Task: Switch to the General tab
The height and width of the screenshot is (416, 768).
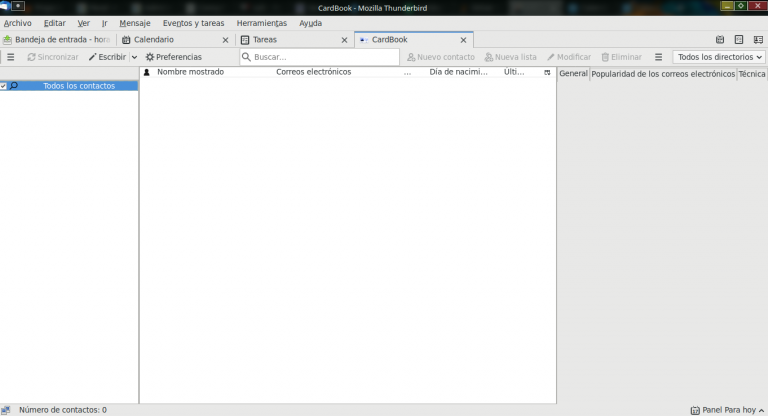Action: click(573, 73)
